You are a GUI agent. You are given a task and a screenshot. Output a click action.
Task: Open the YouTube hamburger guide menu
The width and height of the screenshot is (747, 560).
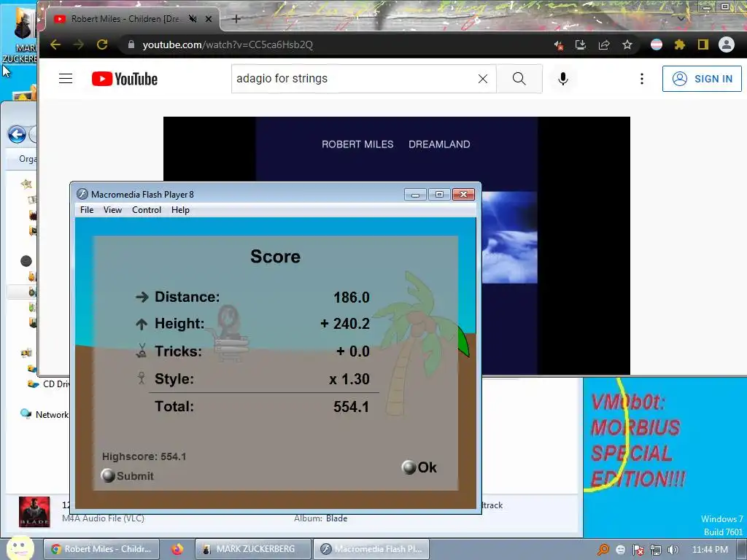tap(66, 79)
